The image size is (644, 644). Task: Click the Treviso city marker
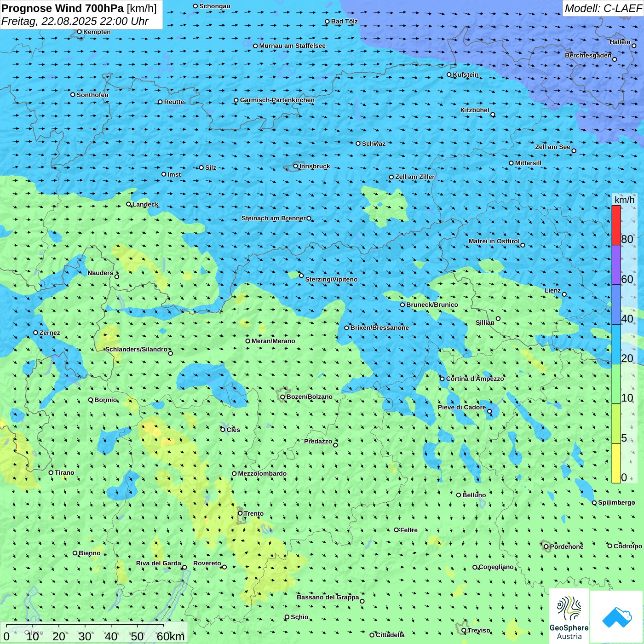[464, 631]
